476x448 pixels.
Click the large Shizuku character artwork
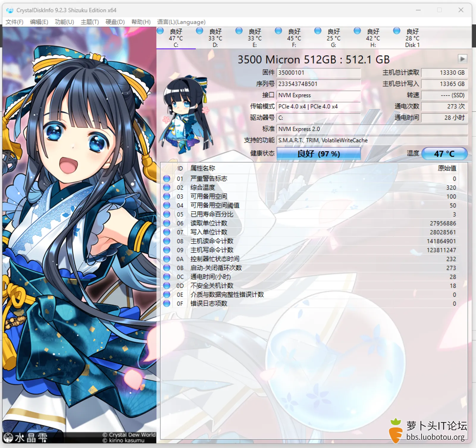pos(79,235)
